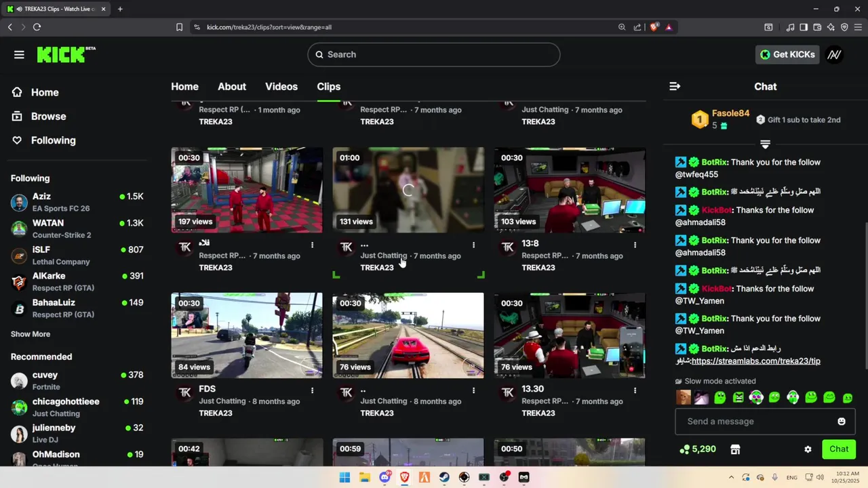Open AlKarke channel in Following list
868x488 pixels.
77,281
